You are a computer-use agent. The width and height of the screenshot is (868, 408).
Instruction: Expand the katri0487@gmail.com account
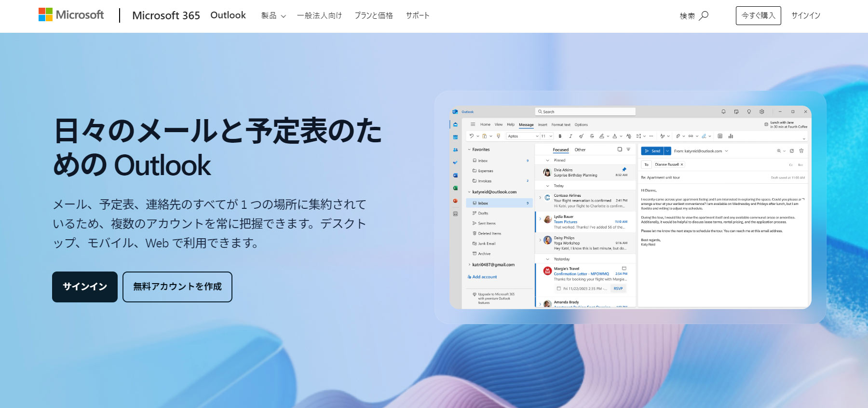pyautogui.click(x=469, y=265)
